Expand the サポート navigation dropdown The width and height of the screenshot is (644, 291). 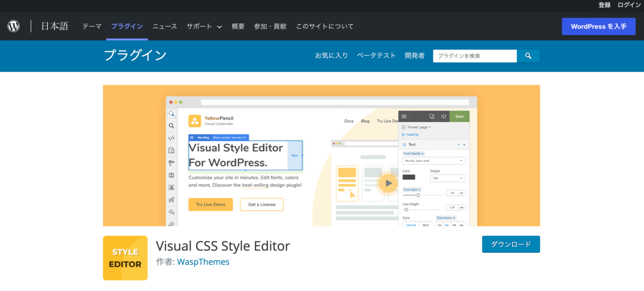click(x=203, y=26)
